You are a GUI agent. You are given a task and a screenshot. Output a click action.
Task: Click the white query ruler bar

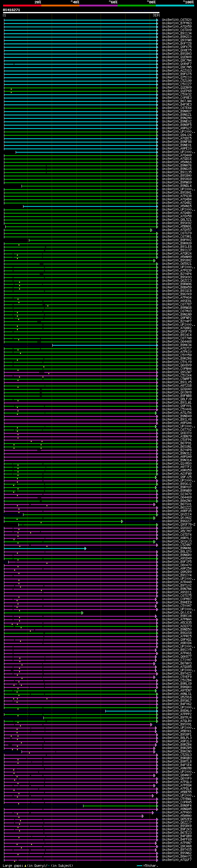[81, 13]
